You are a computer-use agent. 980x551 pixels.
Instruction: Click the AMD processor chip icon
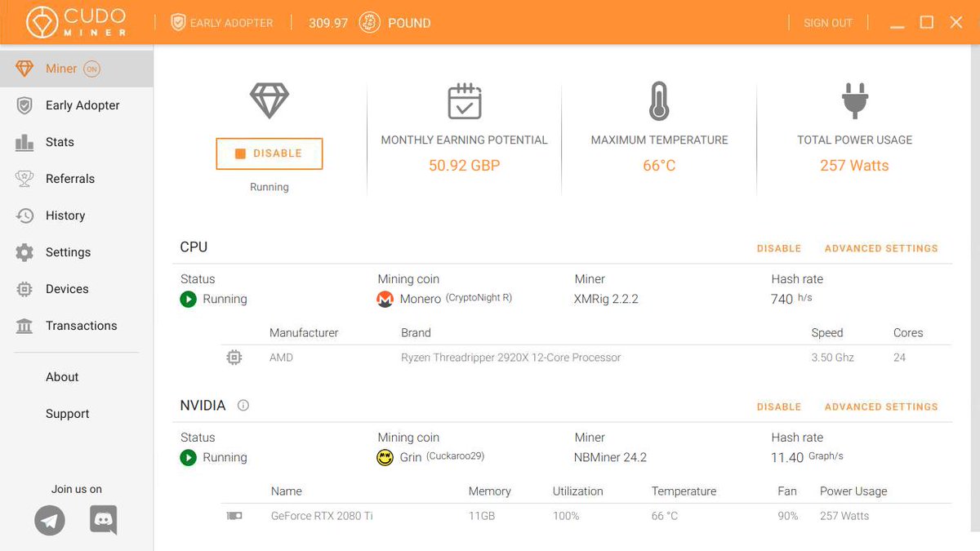pos(234,358)
